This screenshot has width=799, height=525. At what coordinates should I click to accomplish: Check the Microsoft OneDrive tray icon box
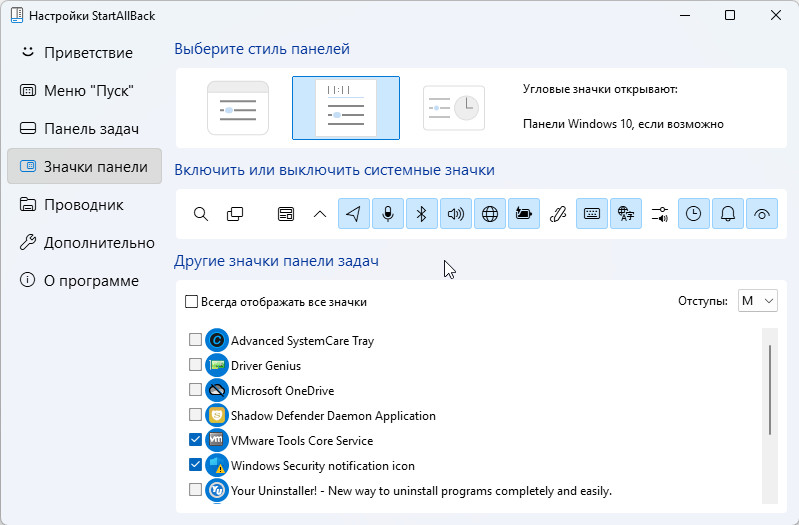pos(195,390)
